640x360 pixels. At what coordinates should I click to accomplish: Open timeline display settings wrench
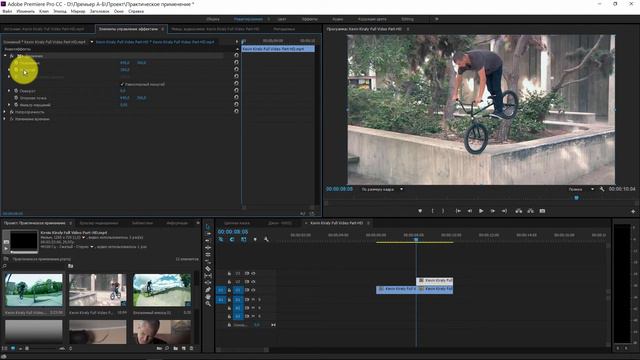(266, 240)
